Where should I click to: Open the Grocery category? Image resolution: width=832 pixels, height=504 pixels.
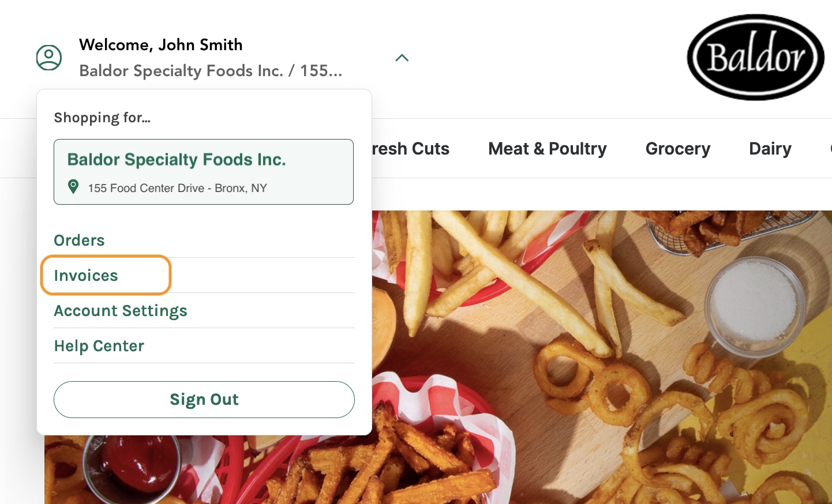coord(677,149)
